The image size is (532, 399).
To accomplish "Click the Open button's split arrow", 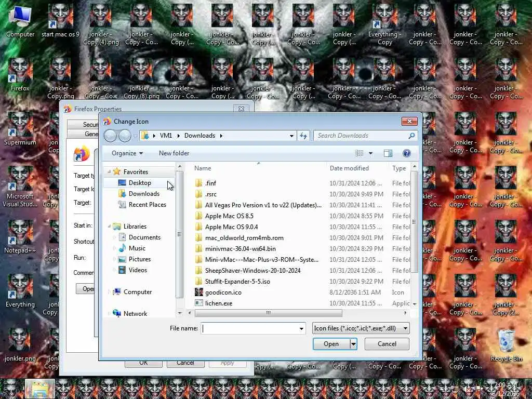I will tap(353, 344).
